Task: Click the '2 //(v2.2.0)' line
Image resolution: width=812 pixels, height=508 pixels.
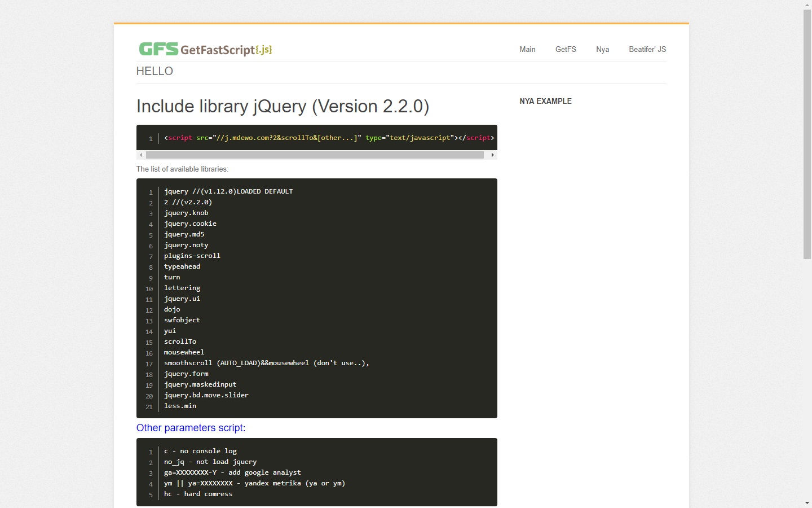Action: [188, 202]
